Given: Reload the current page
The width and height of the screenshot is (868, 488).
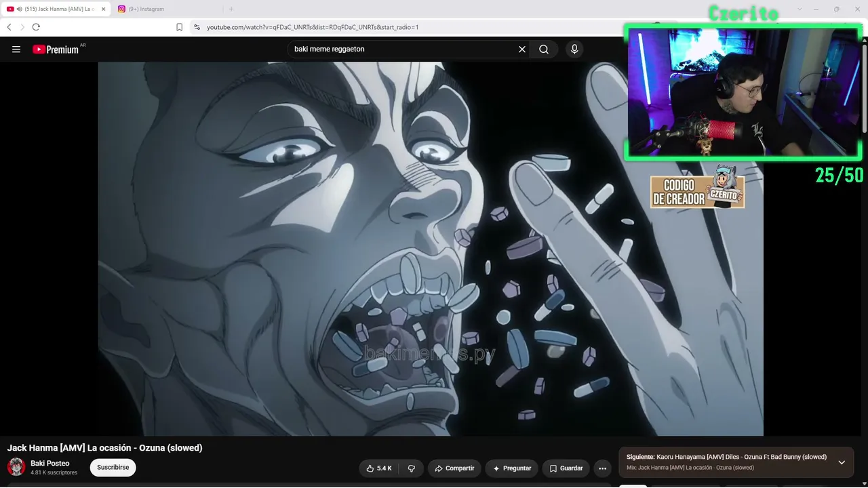Looking at the screenshot, I should (x=36, y=27).
